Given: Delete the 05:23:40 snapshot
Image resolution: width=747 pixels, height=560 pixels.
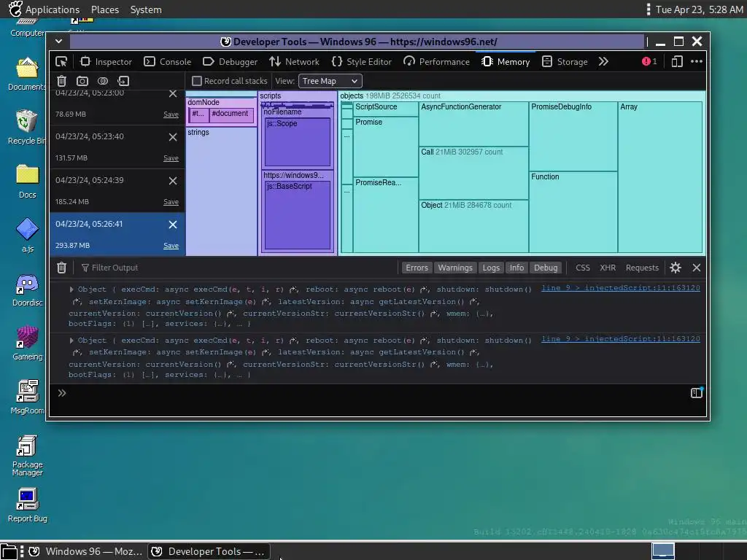Looking at the screenshot, I should 173,137.
